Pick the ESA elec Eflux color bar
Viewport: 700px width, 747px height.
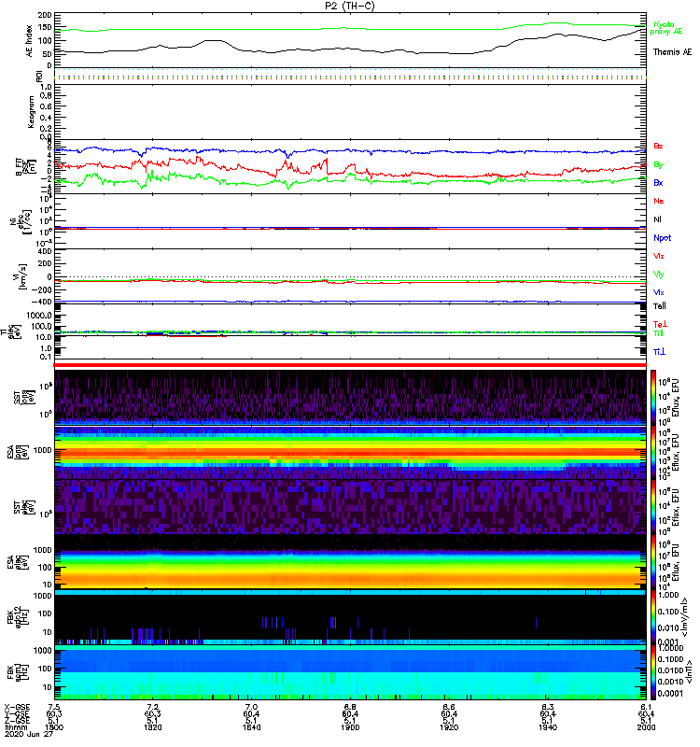pos(653,562)
